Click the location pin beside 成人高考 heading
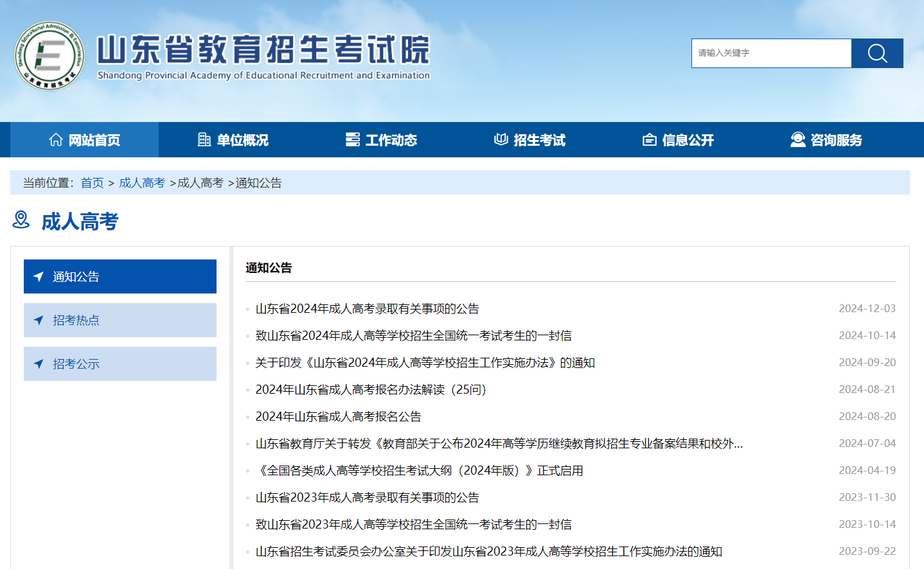The width and height of the screenshot is (924, 569). pos(21,220)
